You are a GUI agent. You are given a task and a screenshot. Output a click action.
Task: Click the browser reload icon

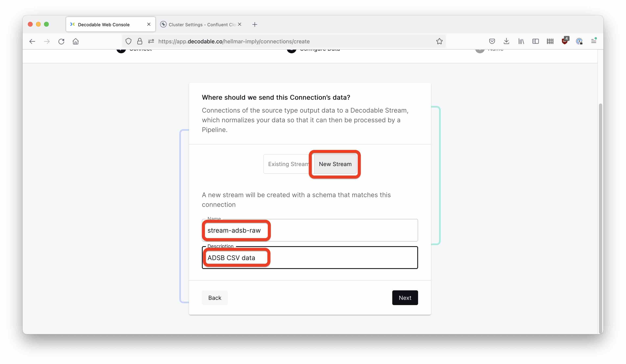pos(61,42)
